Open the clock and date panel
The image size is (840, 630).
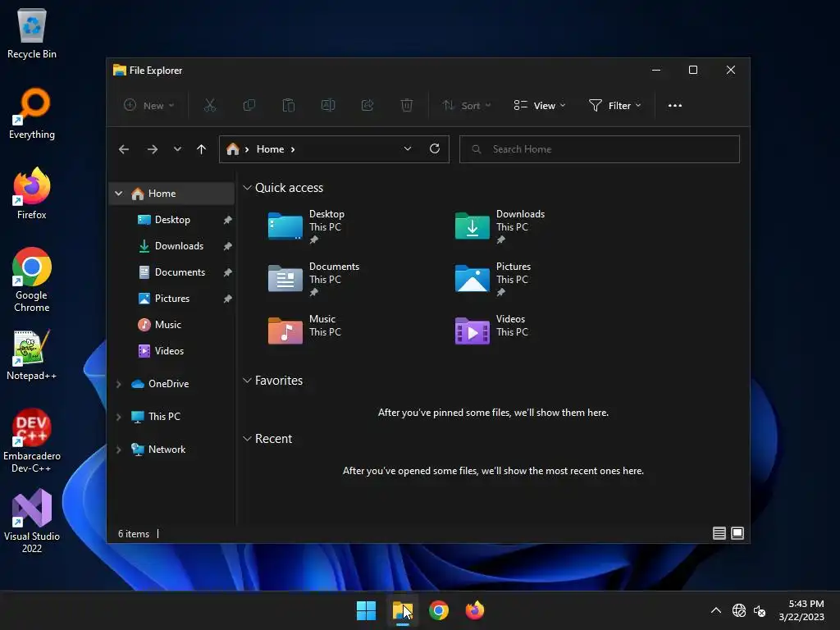click(x=801, y=610)
